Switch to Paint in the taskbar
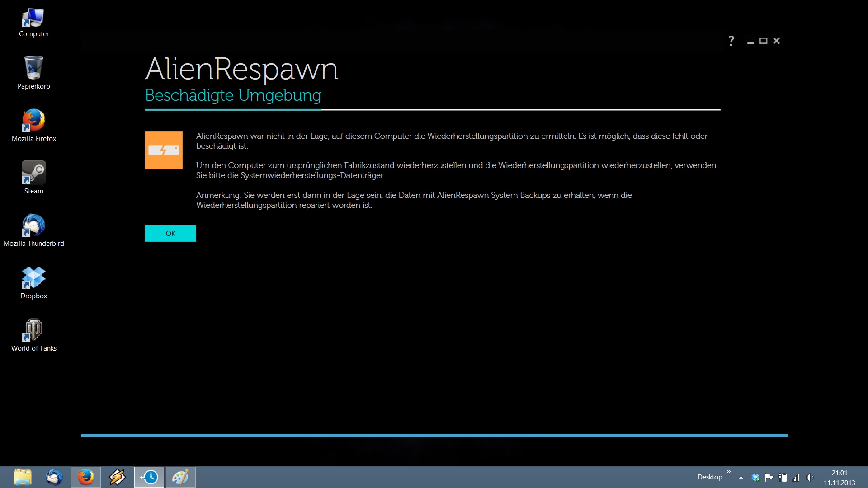 point(181,477)
